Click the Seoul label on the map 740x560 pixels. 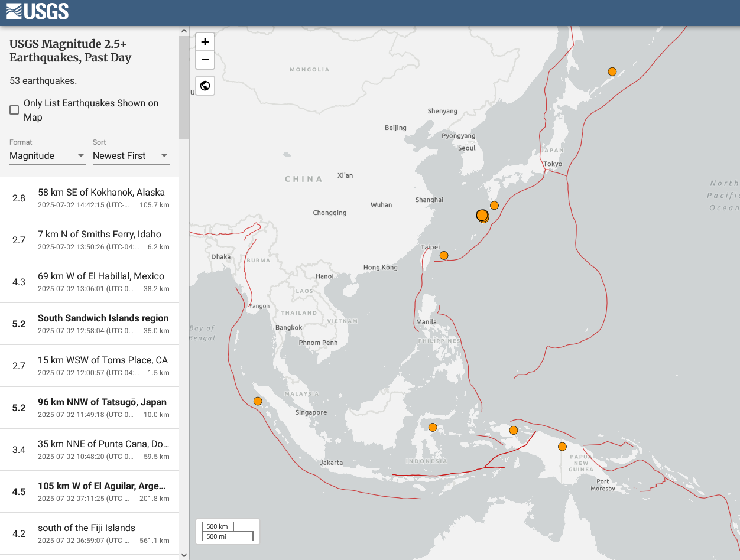pyautogui.click(x=467, y=148)
